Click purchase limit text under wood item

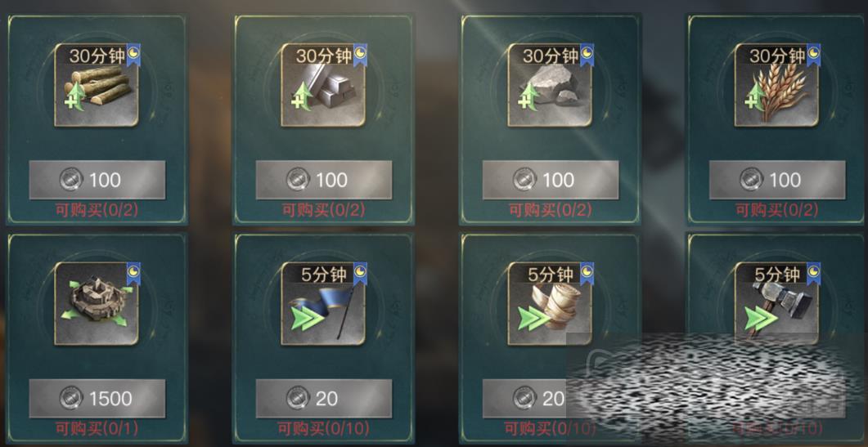[97, 210]
